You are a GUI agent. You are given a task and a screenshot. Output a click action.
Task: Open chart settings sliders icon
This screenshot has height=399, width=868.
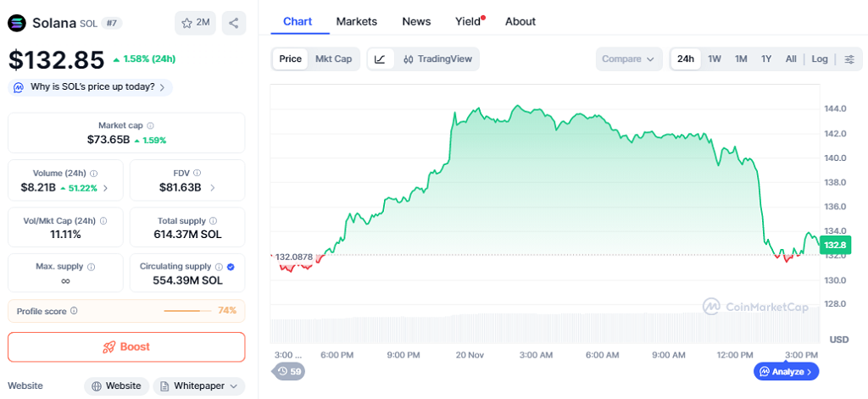click(x=849, y=58)
